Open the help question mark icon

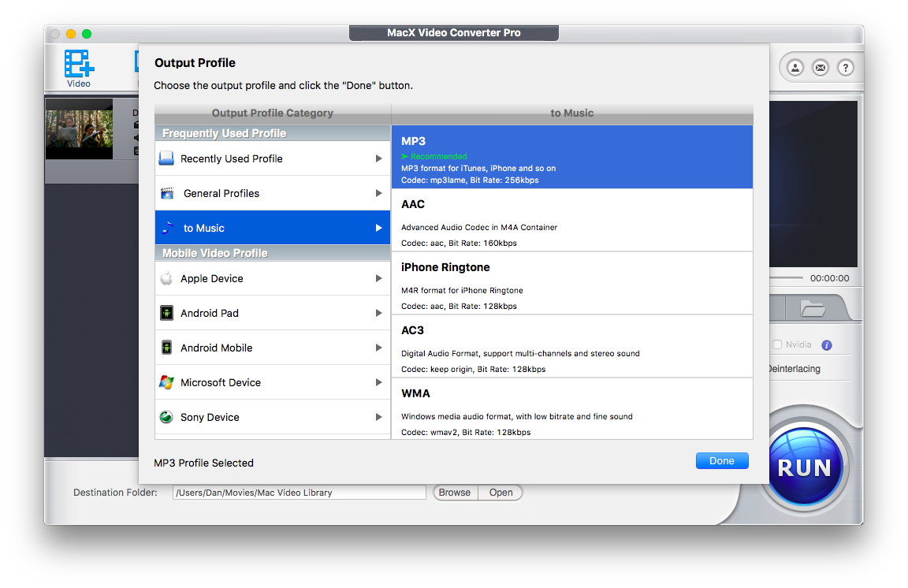pos(846,68)
